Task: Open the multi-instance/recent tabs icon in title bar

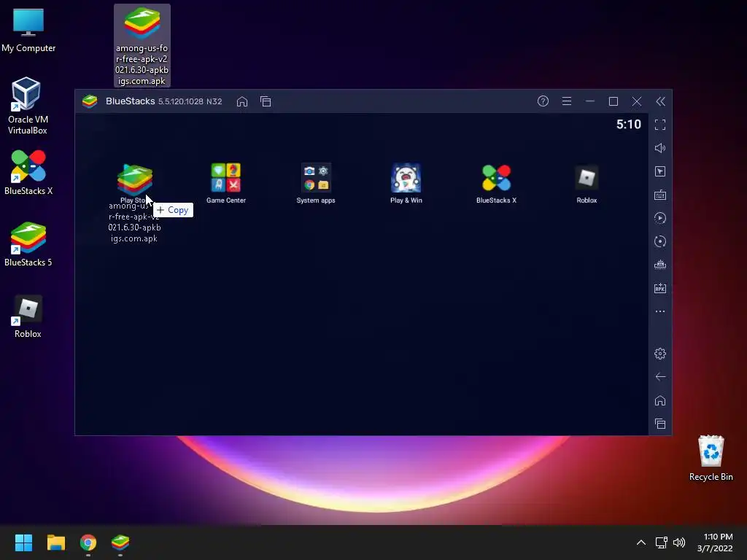Action: pyautogui.click(x=266, y=101)
